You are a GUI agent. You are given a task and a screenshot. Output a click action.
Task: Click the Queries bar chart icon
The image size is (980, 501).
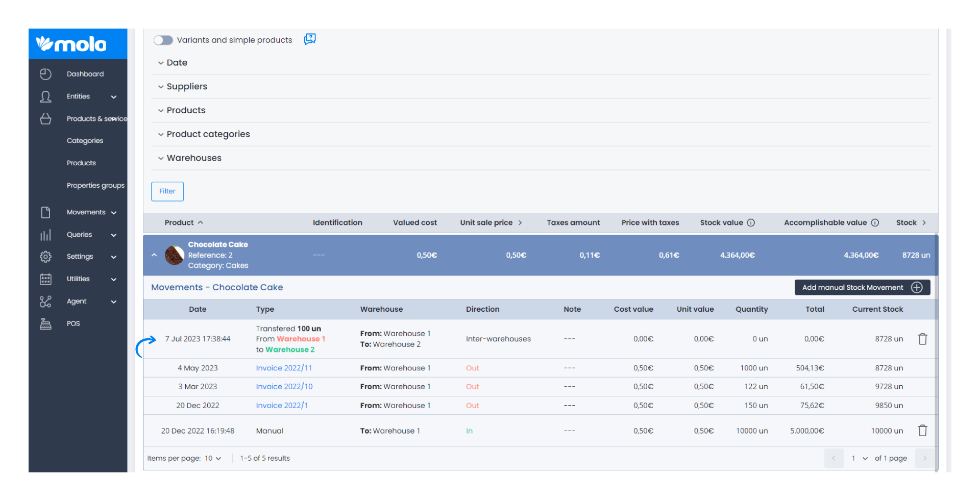(45, 235)
